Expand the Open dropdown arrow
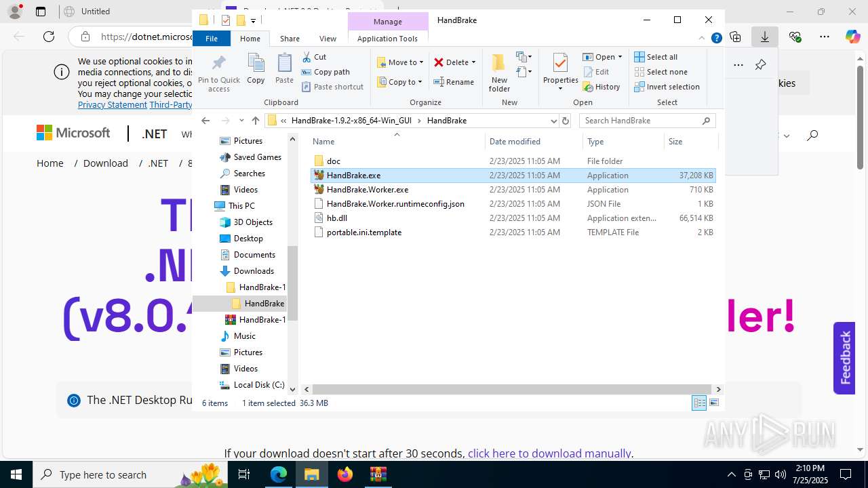 [620, 57]
